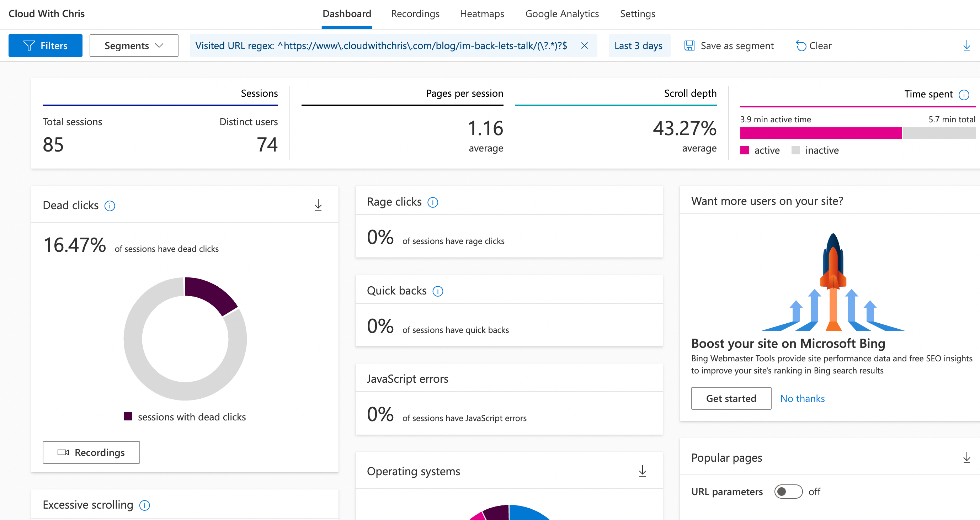
Task: Open the Last 3 days date range selector
Action: click(x=639, y=45)
